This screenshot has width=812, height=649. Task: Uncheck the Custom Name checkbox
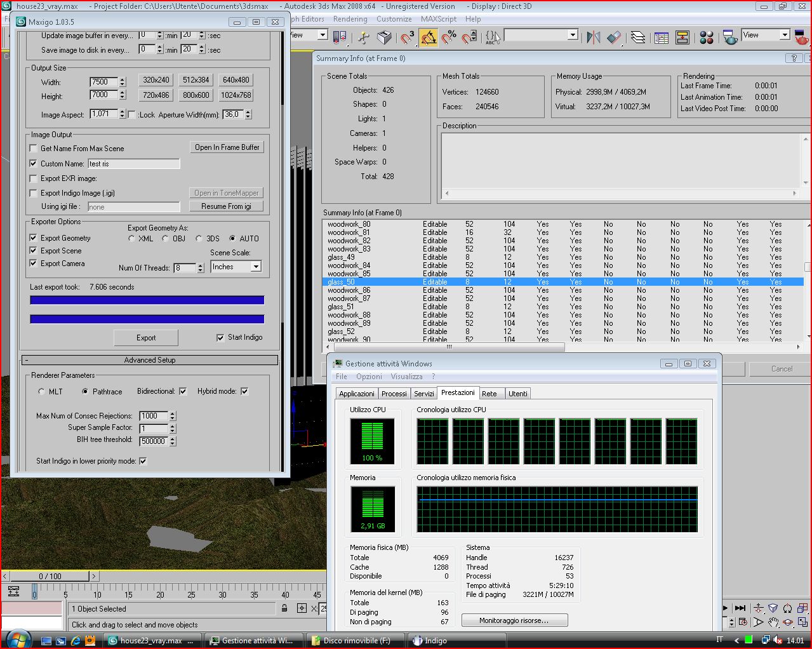[34, 163]
